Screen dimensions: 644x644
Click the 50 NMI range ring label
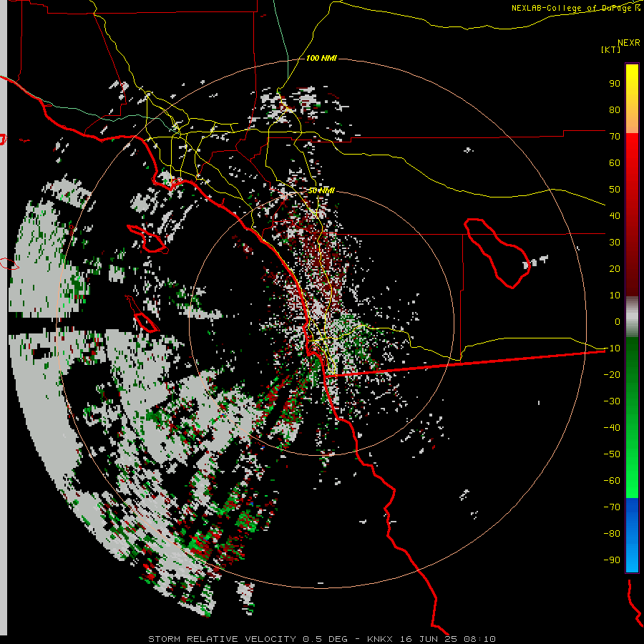coord(321,190)
